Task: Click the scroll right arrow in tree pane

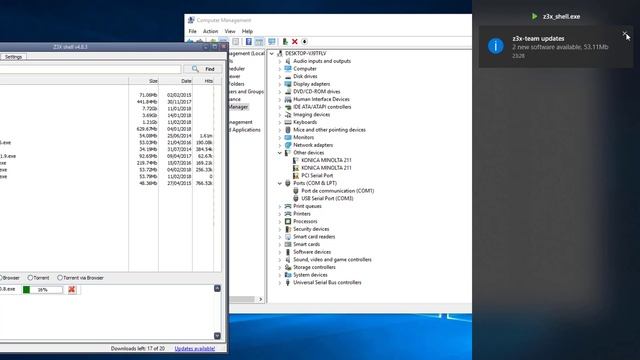Action: 260,299
